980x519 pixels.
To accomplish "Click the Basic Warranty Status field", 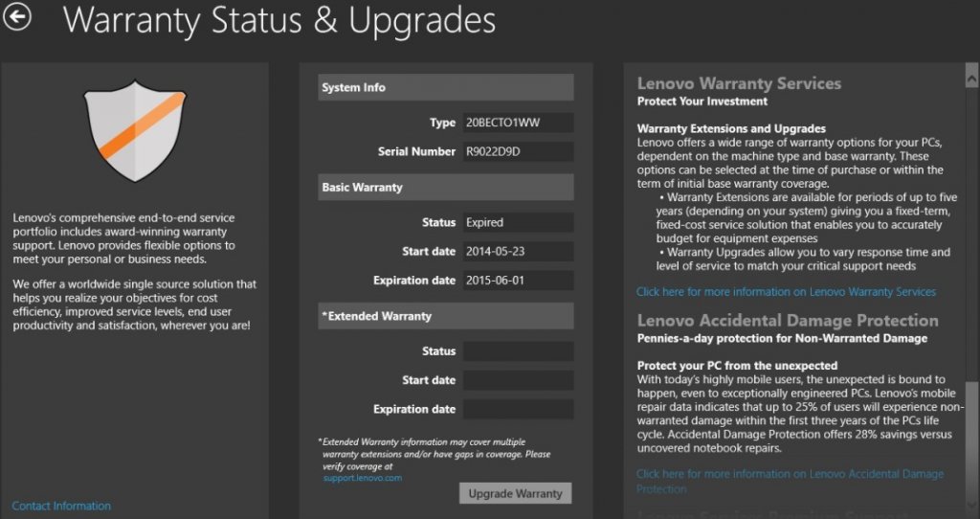I will (x=518, y=222).
